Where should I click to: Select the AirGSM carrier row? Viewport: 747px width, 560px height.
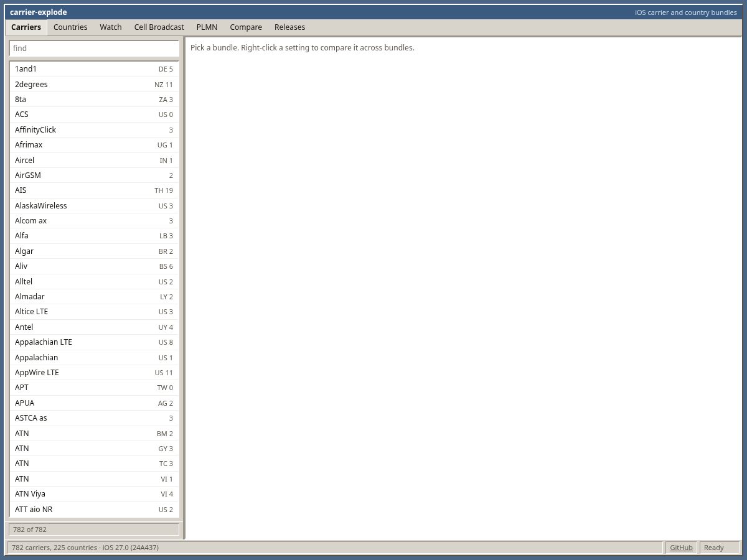[94, 175]
